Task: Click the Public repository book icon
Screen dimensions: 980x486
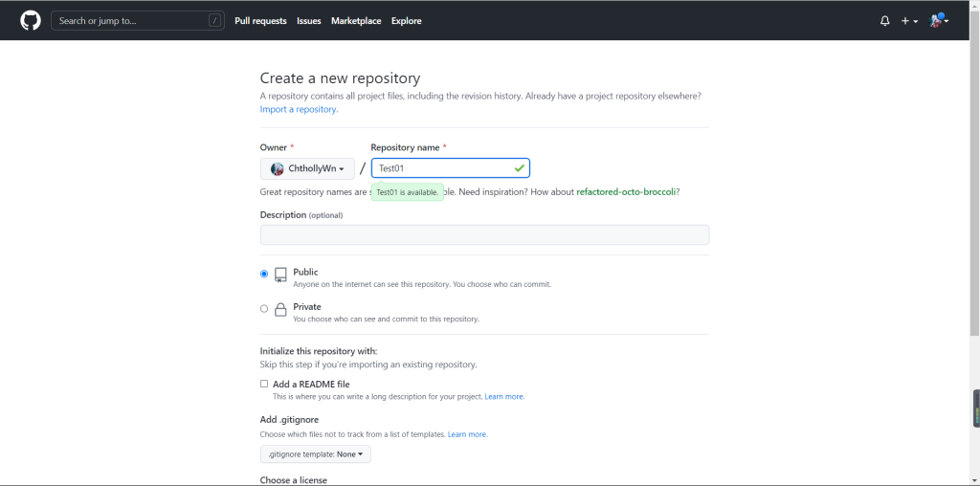Action: [281, 276]
